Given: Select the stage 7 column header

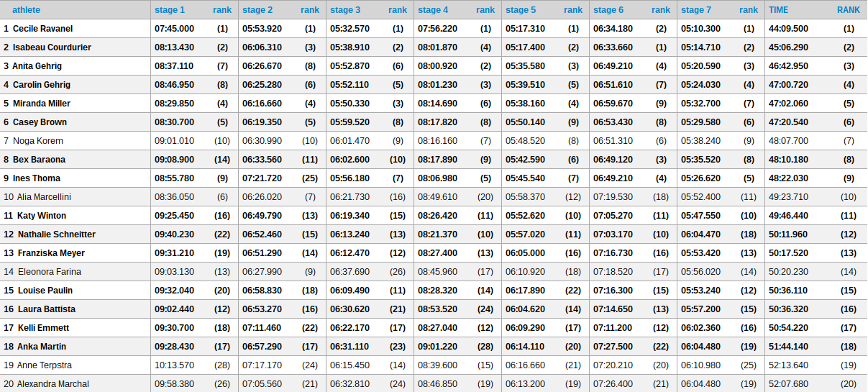Looking at the screenshot, I should (x=696, y=10).
